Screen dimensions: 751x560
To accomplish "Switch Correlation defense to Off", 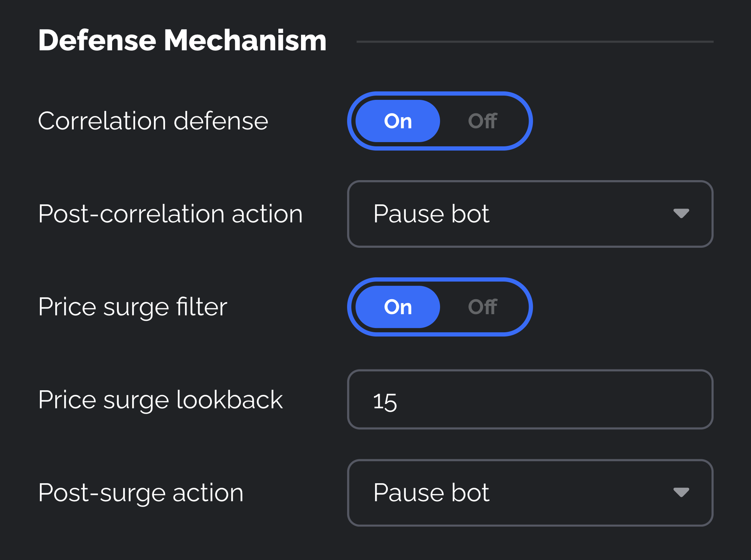I will pyautogui.click(x=483, y=121).
